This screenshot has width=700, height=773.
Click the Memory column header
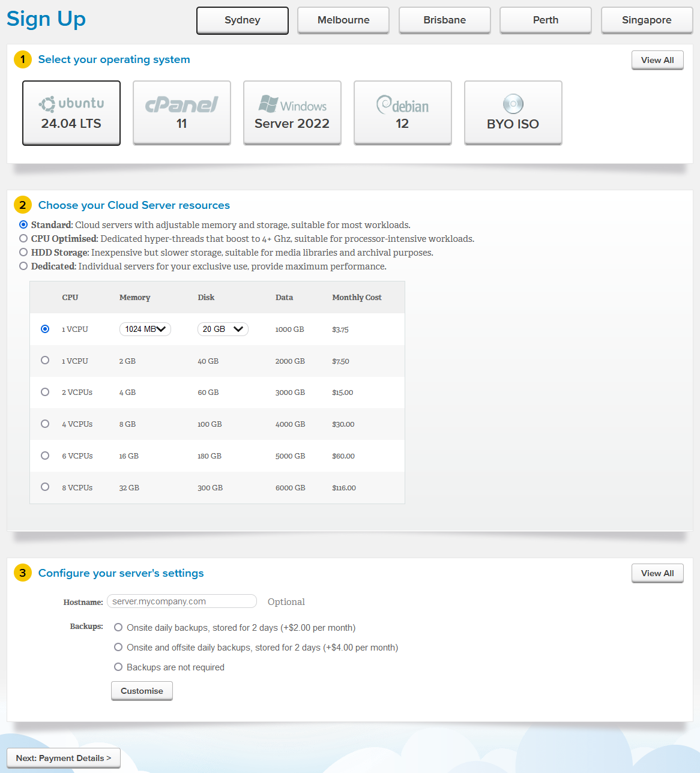[x=135, y=298]
